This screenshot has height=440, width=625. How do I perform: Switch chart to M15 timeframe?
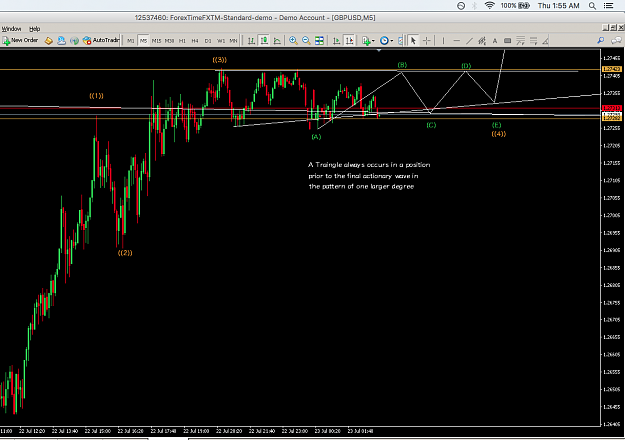point(156,41)
